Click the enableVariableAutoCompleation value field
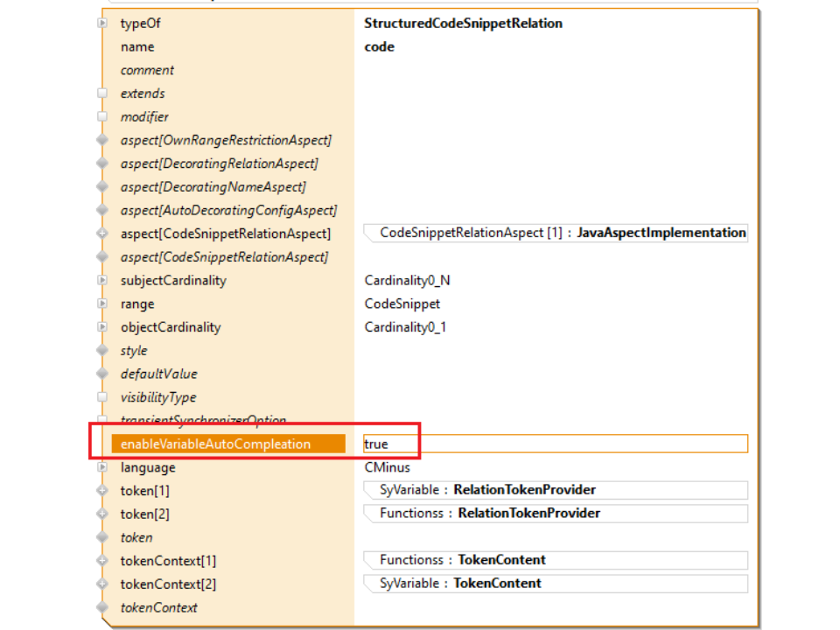 pyautogui.click(x=556, y=444)
